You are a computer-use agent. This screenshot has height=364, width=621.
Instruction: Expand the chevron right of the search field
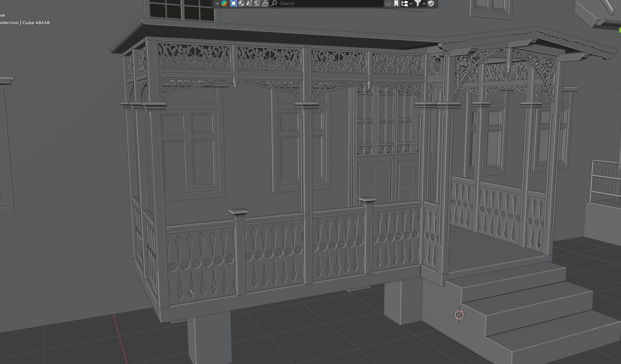388,3
